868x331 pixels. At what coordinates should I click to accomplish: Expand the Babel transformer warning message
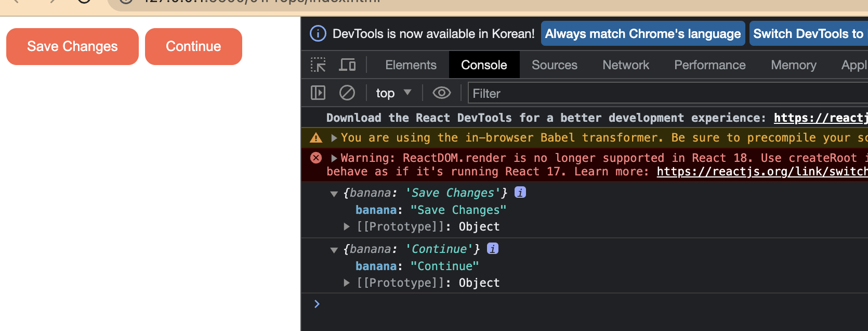point(334,138)
